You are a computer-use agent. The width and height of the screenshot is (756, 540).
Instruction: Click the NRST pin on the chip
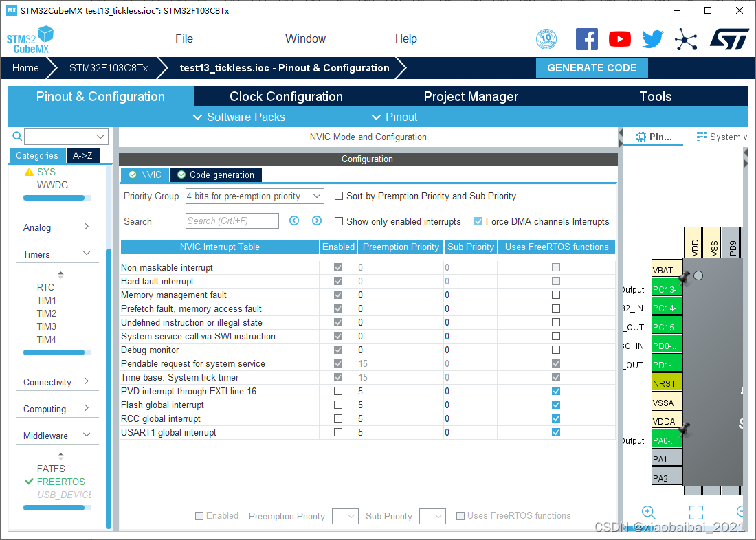tap(667, 383)
